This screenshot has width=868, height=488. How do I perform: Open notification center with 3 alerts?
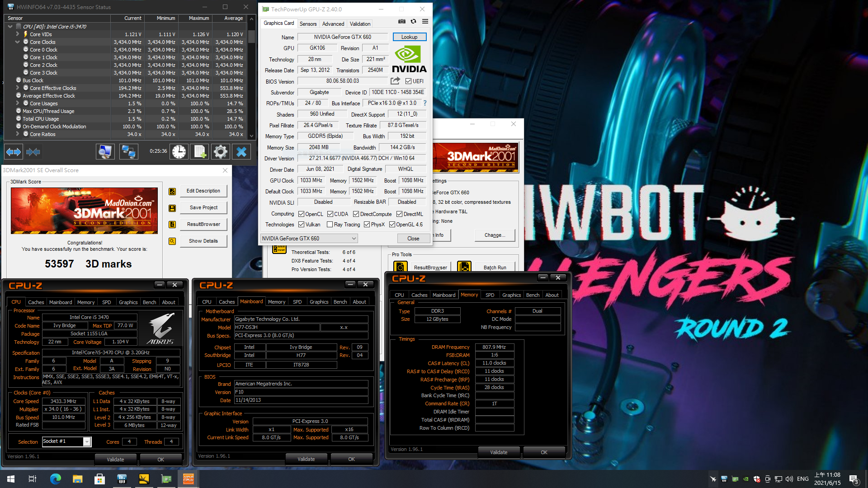click(854, 479)
